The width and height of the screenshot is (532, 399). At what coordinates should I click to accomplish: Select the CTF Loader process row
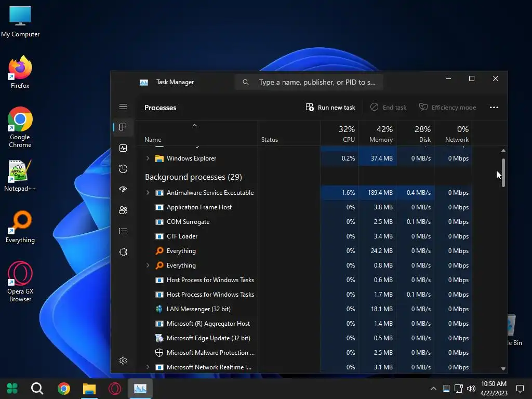(x=304, y=236)
